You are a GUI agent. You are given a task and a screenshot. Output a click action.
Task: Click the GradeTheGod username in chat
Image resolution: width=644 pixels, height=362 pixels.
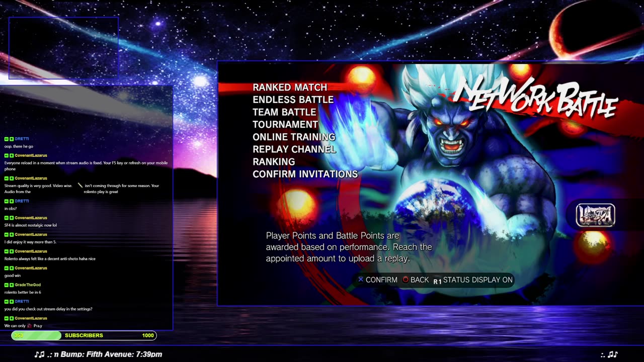coord(28,285)
